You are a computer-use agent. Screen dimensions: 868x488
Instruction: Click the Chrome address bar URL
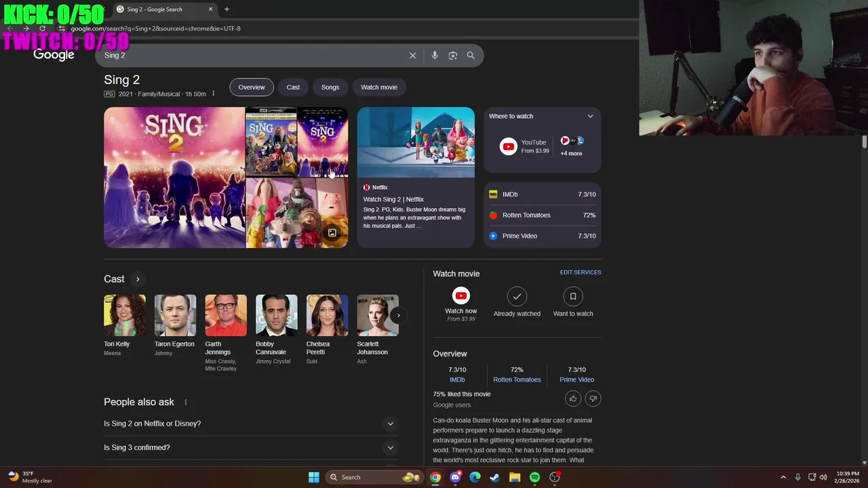tap(155, 28)
